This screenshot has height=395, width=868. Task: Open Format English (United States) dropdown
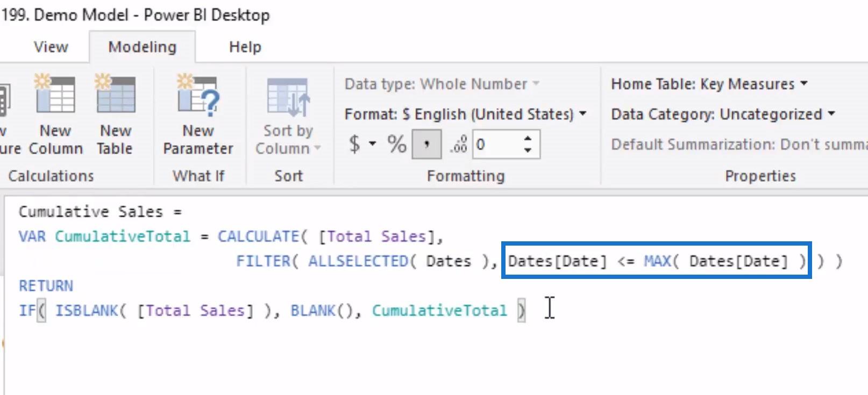point(466,114)
